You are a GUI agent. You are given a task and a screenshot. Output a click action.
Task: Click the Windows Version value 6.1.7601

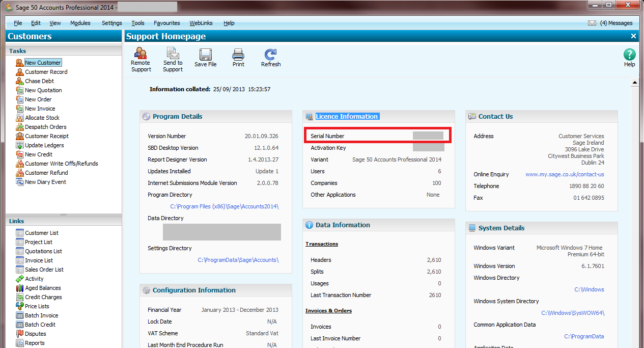(x=592, y=266)
